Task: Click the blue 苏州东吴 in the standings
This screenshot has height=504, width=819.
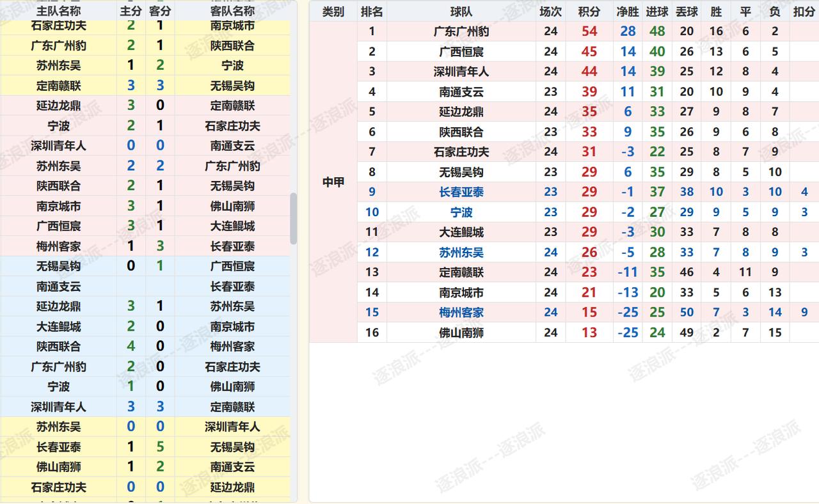Action: click(461, 253)
